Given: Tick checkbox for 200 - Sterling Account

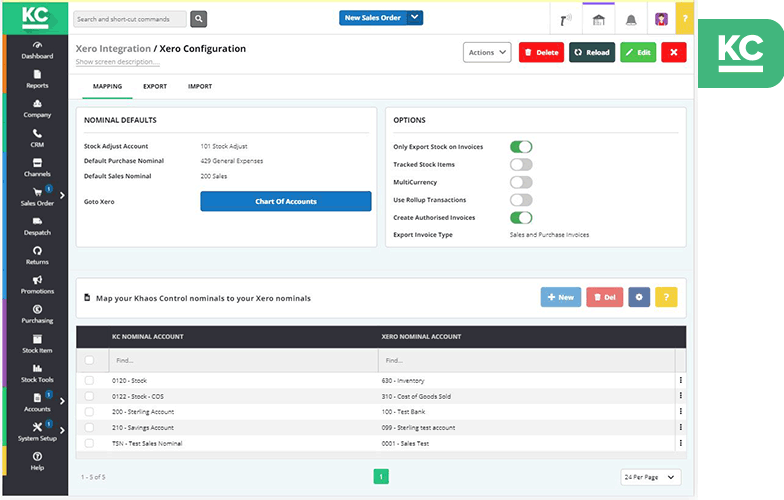Looking at the screenshot, I should [89, 412].
